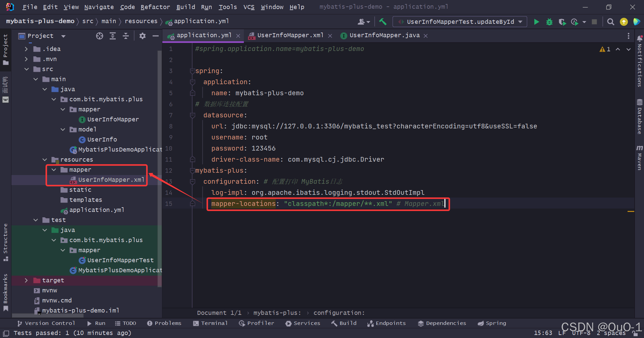
Task: Collapse the model package chevron
Action: 63,129
